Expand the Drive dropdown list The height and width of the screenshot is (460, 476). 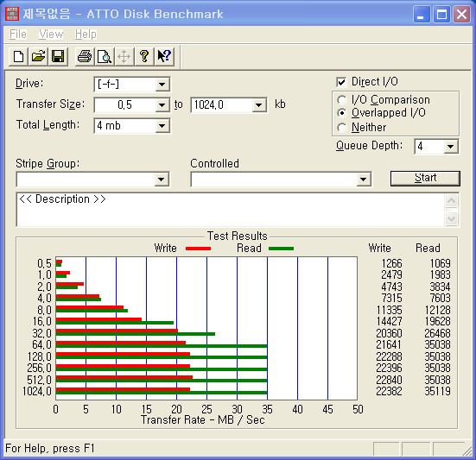pyautogui.click(x=162, y=85)
